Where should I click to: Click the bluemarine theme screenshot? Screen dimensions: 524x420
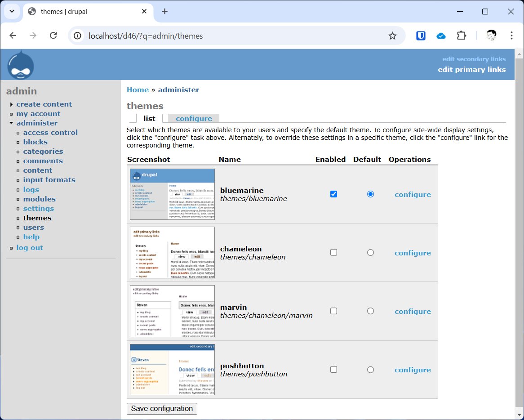172,194
